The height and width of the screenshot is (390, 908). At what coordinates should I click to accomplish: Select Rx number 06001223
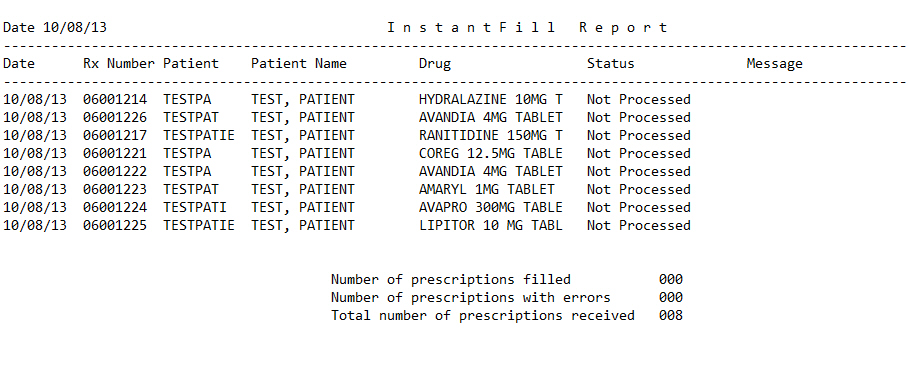(x=115, y=189)
